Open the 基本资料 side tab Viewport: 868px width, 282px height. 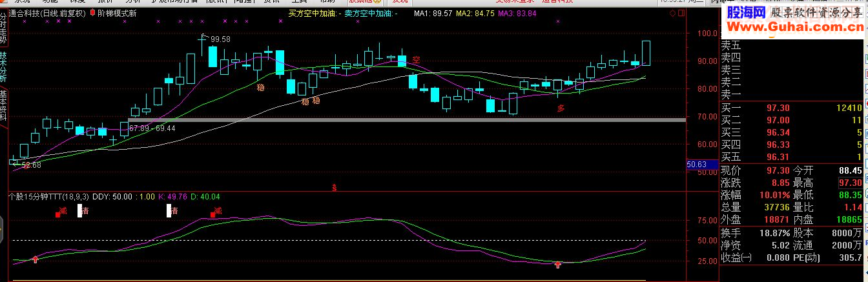[3, 106]
